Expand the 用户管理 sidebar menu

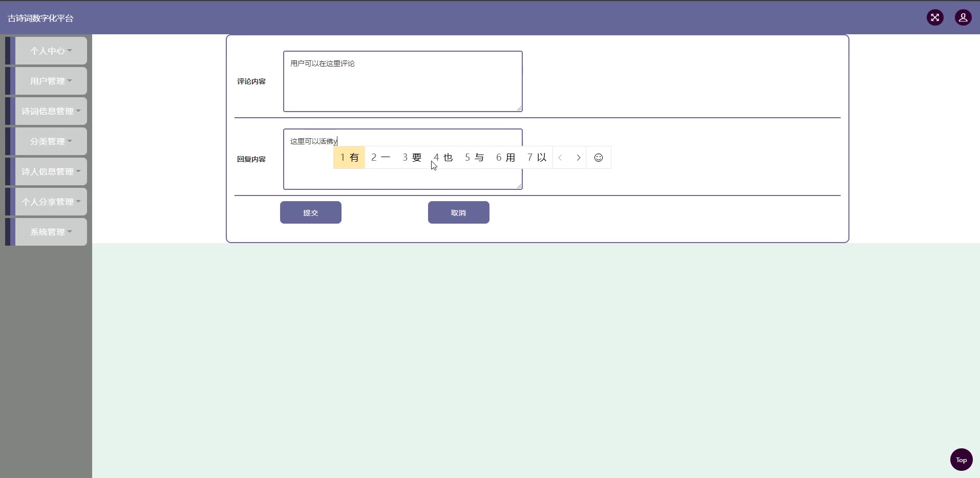[51, 81]
